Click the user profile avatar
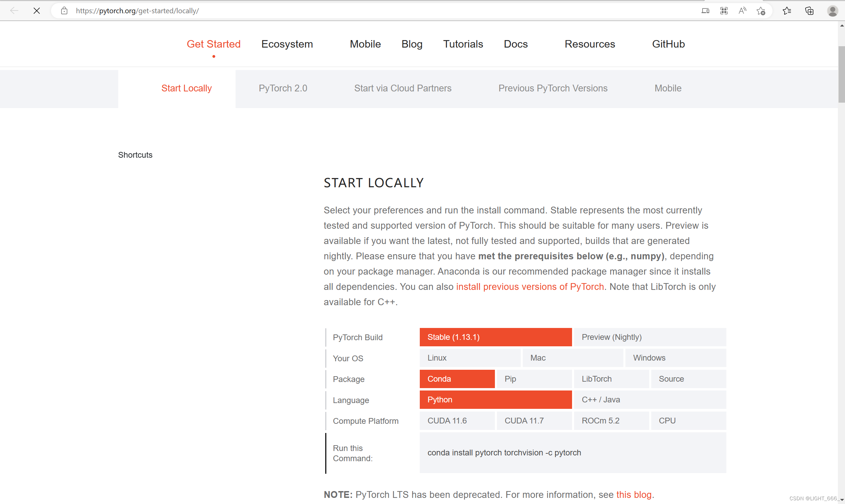 coord(832,11)
